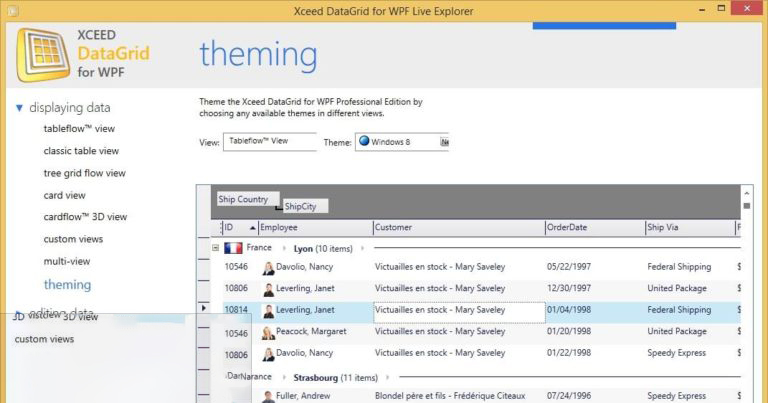Open the card view sample
The height and width of the screenshot is (403, 768).
(64, 195)
